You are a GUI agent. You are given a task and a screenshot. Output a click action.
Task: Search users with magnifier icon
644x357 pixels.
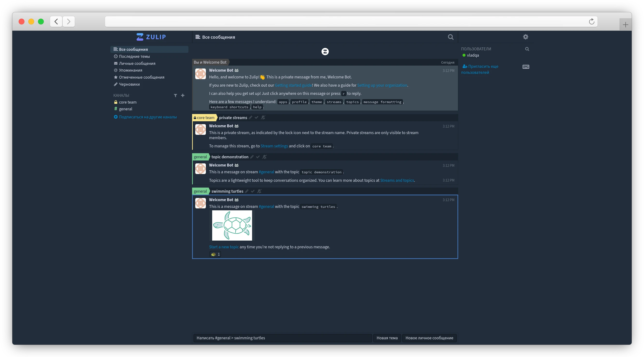527,49
